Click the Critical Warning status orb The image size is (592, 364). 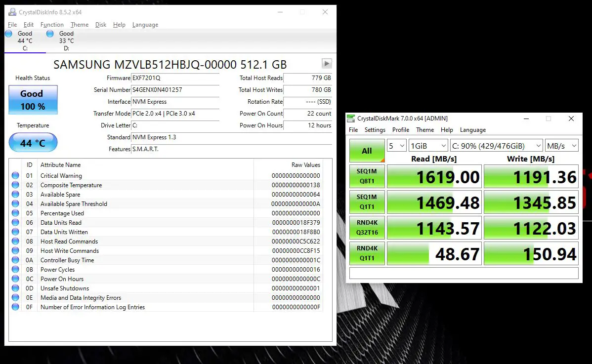click(x=15, y=175)
